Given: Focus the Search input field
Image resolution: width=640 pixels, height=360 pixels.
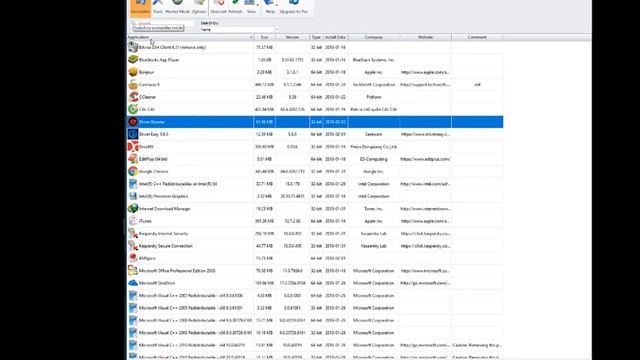Looking at the screenshot, I should [x=162, y=23].
